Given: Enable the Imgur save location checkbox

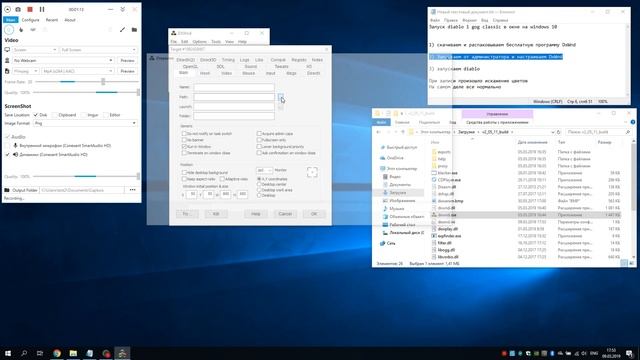Looking at the screenshot, I should (x=84, y=115).
